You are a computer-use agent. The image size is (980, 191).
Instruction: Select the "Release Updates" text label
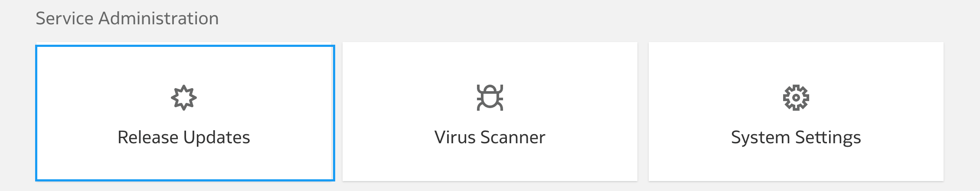click(184, 137)
